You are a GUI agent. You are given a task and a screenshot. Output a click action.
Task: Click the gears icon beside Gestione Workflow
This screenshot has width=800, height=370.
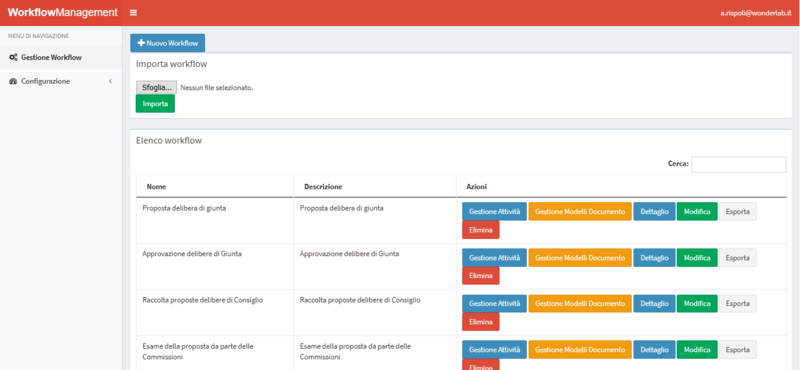pyautogui.click(x=13, y=57)
